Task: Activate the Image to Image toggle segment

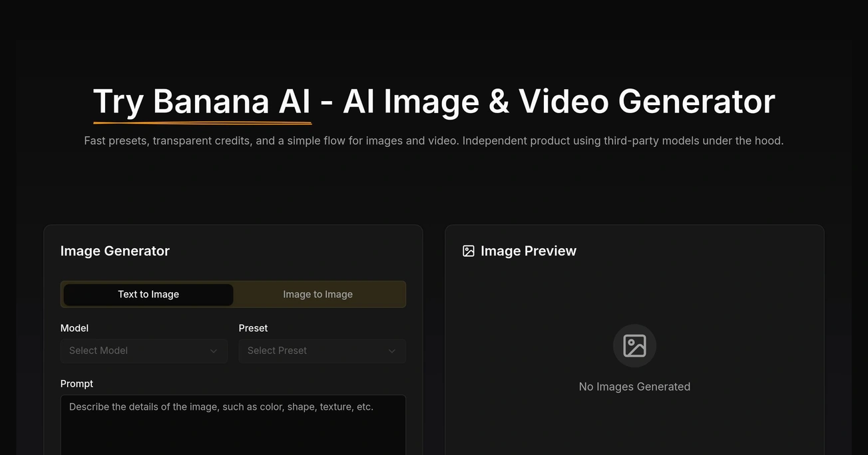Action: tap(318, 294)
